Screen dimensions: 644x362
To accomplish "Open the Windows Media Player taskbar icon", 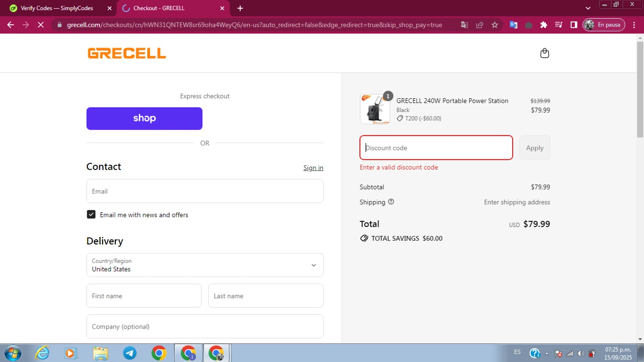I will [70, 353].
